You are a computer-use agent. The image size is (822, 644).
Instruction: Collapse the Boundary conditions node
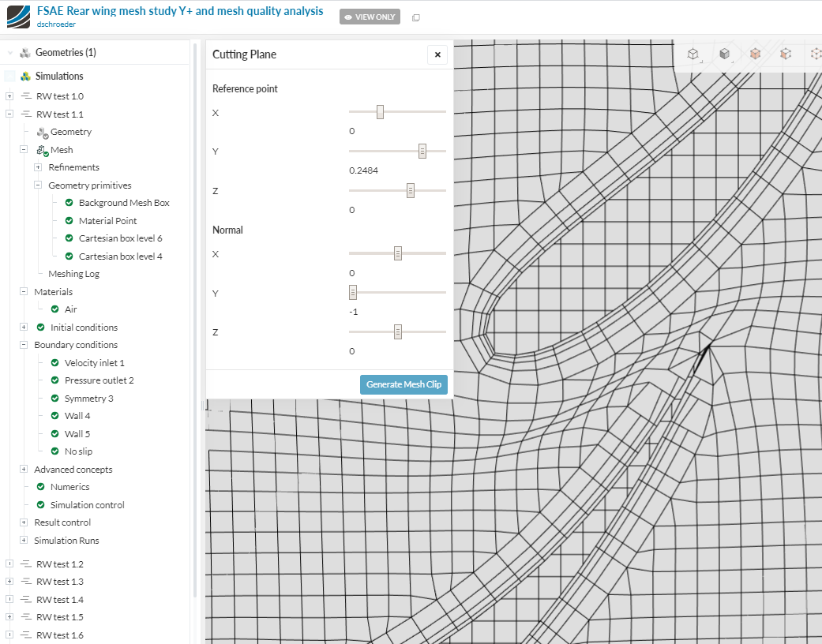coord(24,345)
